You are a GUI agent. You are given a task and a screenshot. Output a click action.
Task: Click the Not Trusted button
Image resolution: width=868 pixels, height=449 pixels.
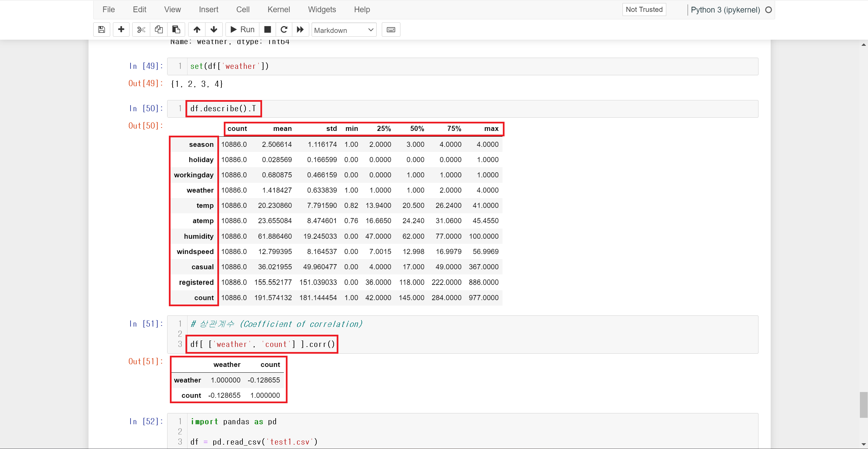(x=644, y=9)
